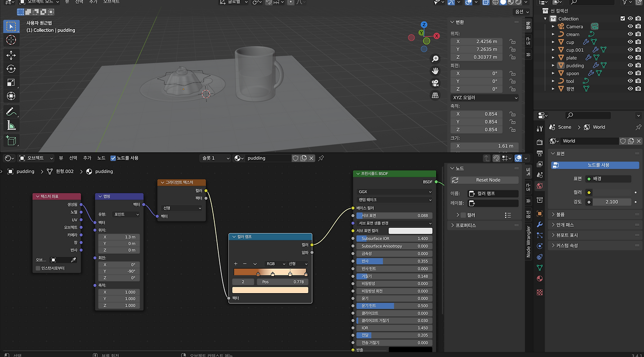Click the subsurface color white swatch

(410, 231)
